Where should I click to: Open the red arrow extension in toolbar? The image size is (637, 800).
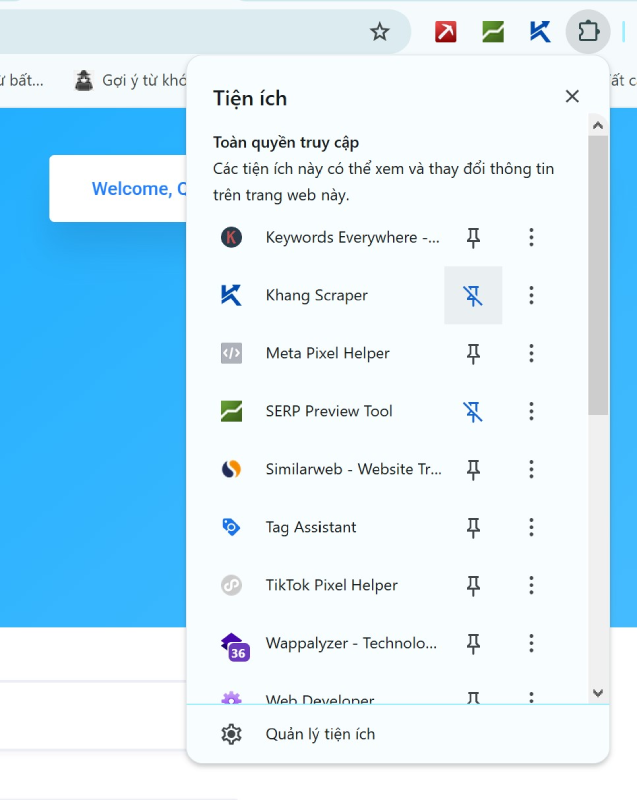pyautogui.click(x=446, y=32)
